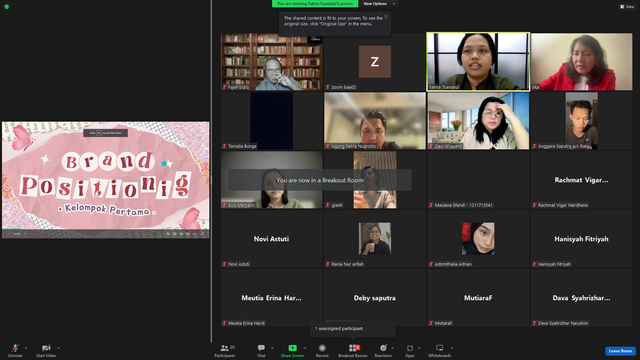Click the muted mic icon beside Meutia Erina Hardi
Screen dimensions: 640x360
pyautogui.click(x=224, y=323)
